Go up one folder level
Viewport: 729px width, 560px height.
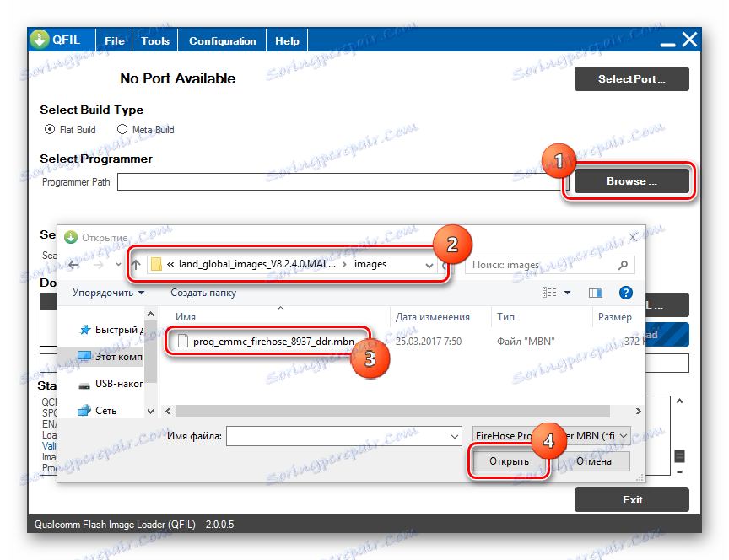point(136,265)
